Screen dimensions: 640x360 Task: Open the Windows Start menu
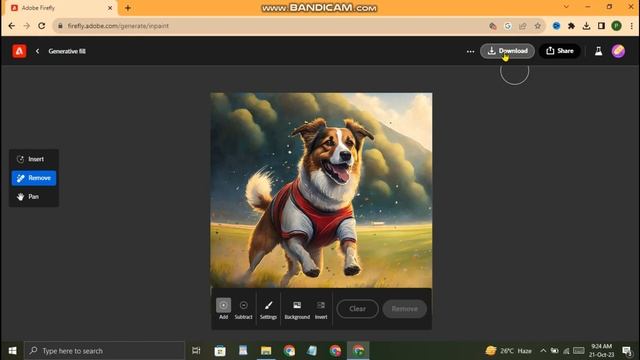[12, 351]
